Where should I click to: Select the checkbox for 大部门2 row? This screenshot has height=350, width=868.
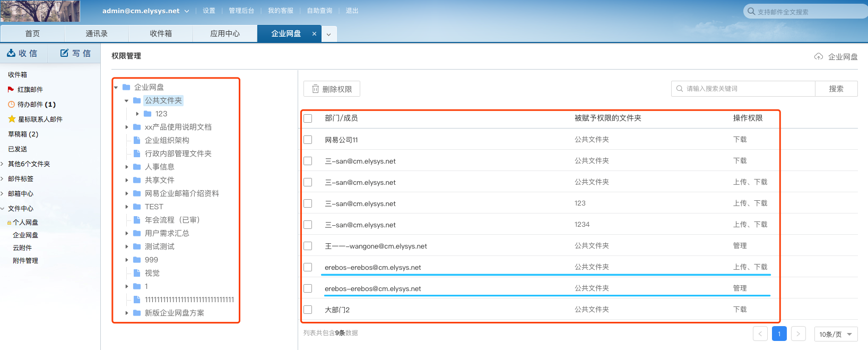pyautogui.click(x=308, y=310)
